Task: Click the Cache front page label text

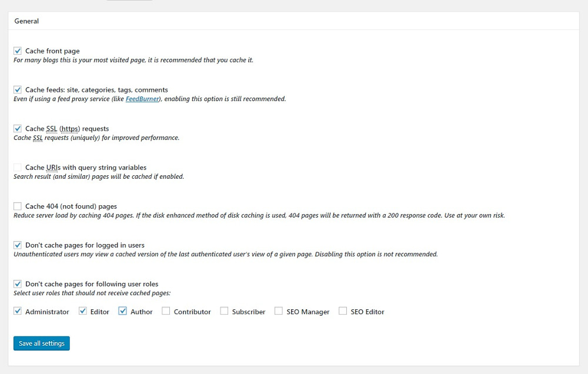Action: point(52,51)
